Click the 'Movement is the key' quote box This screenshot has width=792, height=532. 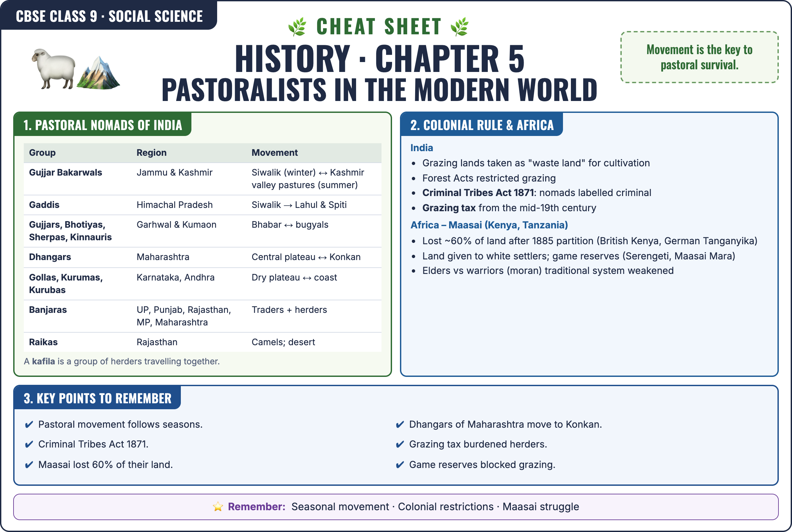(699, 57)
